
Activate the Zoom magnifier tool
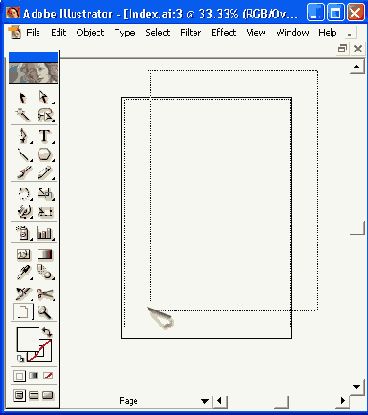[45, 313]
